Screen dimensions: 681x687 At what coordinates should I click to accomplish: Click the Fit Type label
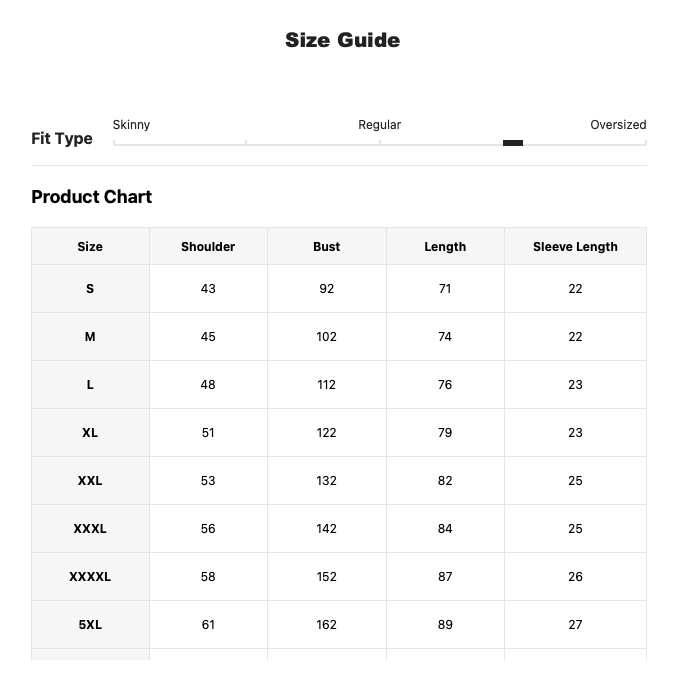62,138
